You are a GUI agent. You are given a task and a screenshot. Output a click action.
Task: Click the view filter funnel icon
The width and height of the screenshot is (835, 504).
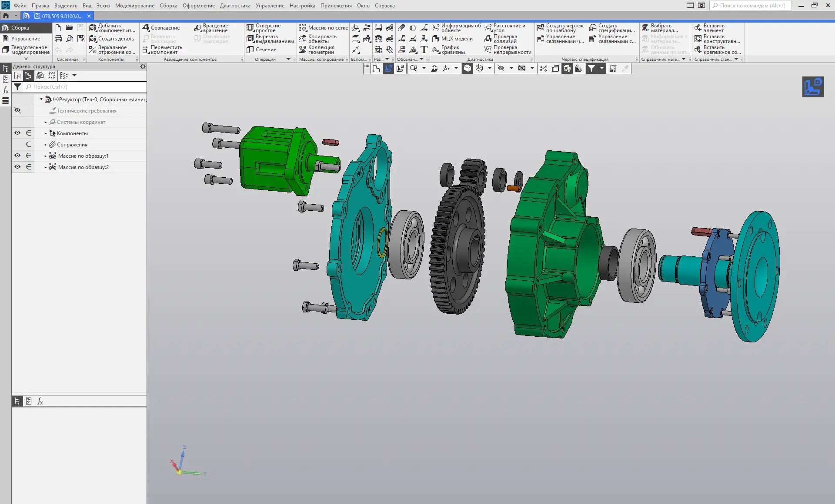(591, 68)
